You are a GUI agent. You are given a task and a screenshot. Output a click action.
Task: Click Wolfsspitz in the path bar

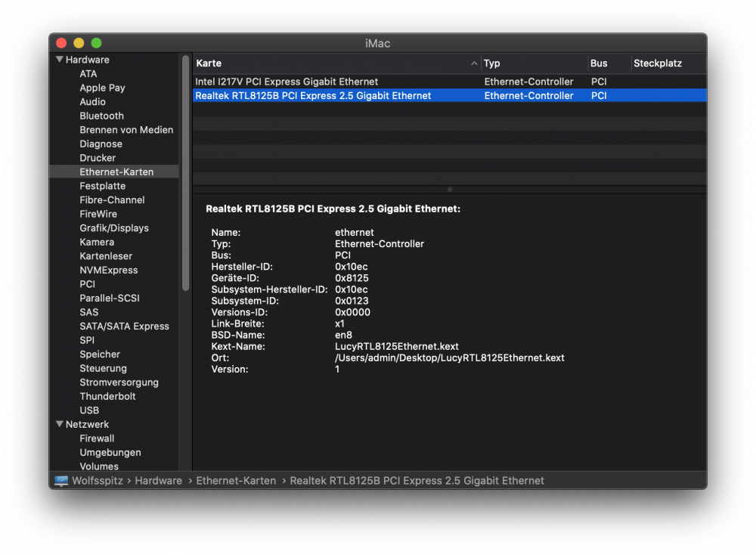98,481
